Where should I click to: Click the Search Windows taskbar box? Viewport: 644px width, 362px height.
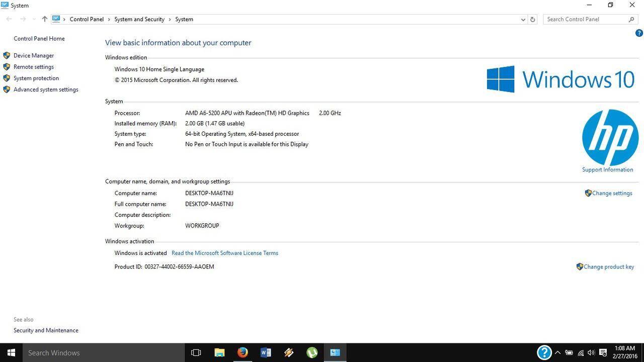tap(104, 352)
